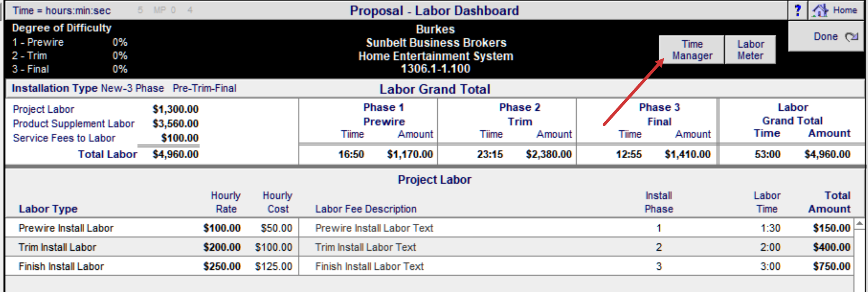Select the Prewire Install Labor row
The height and width of the screenshot is (292, 868).
coord(66,228)
